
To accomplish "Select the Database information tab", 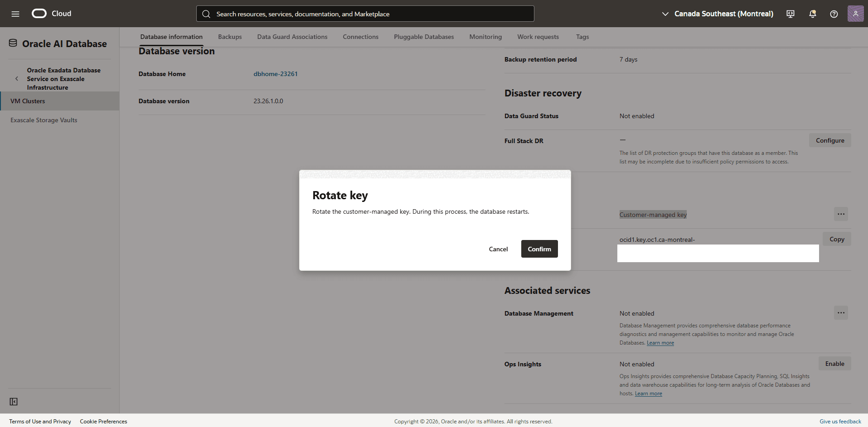I will click(171, 37).
